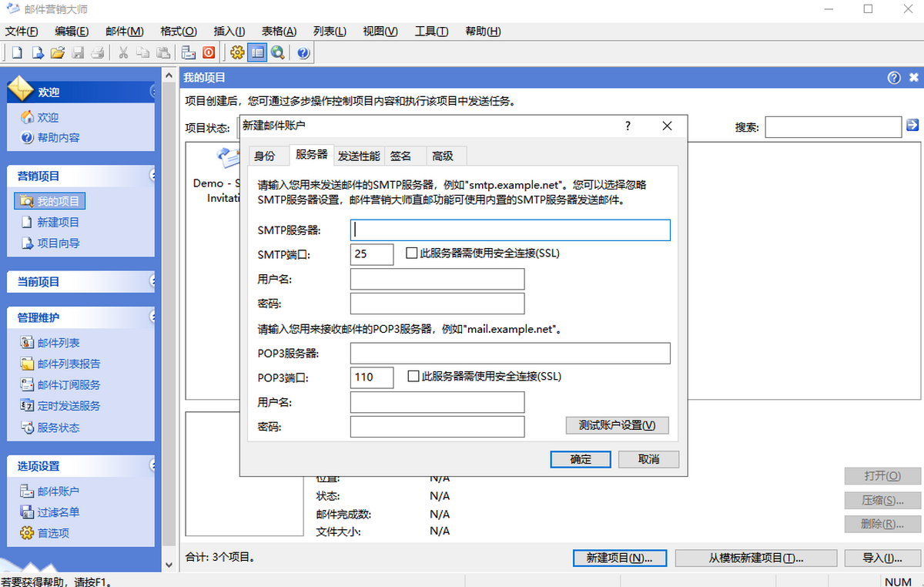Enable SSL checkbox for POP3 server

[413, 377]
